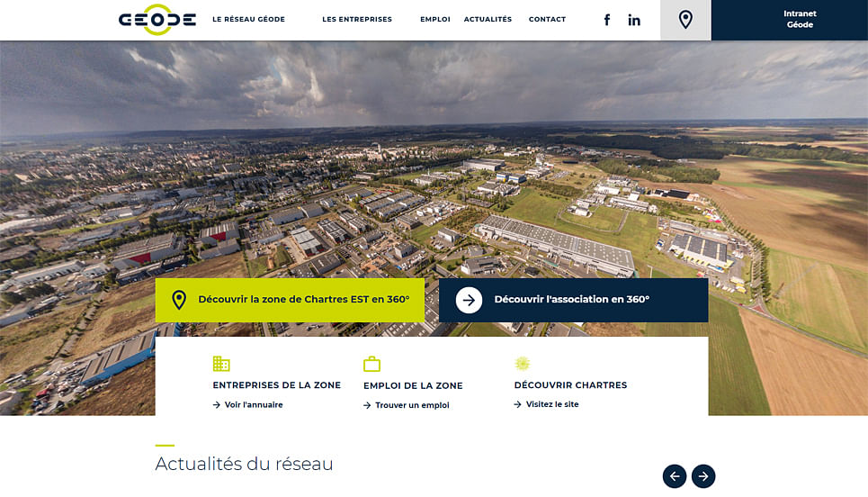Image resolution: width=868 pixels, height=497 pixels.
Task: Go to previous news with left arrow
Action: 675,476
